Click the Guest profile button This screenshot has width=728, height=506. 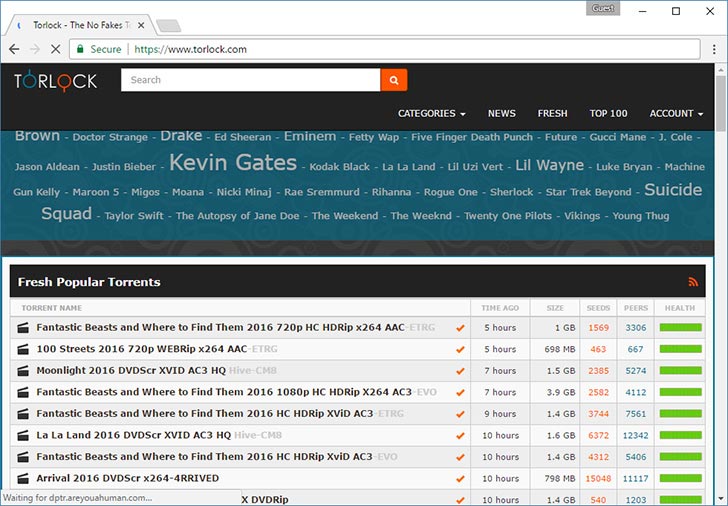click(x=603, y=8)
